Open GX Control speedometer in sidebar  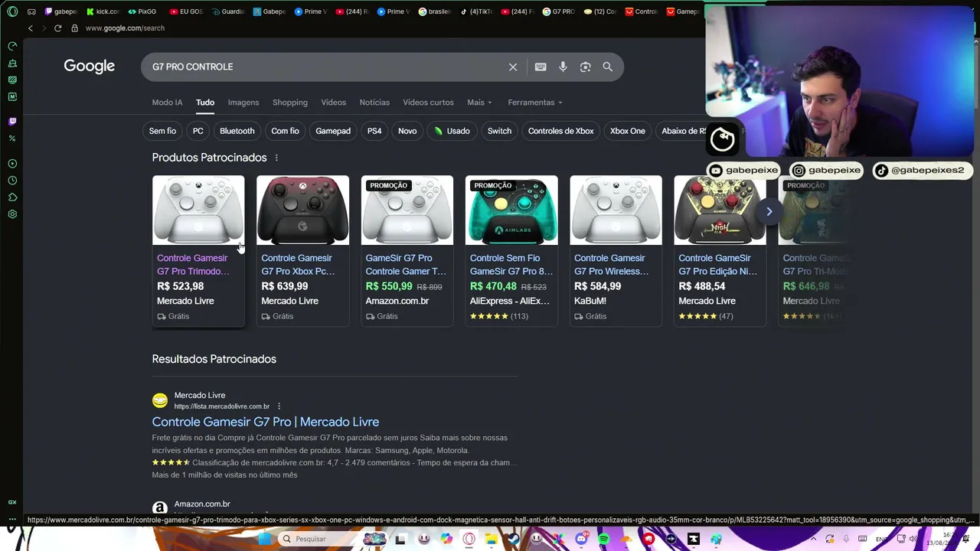(12, 47)
